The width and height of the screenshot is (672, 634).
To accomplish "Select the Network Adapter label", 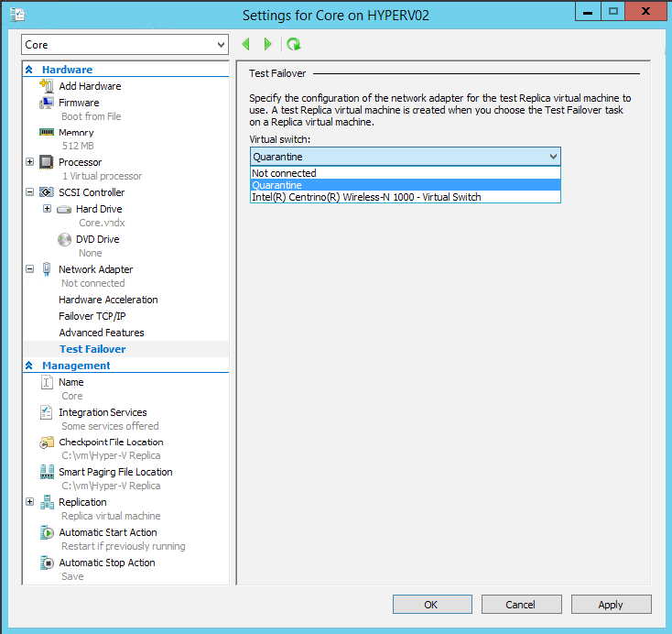I will click(x=95, y=269).
